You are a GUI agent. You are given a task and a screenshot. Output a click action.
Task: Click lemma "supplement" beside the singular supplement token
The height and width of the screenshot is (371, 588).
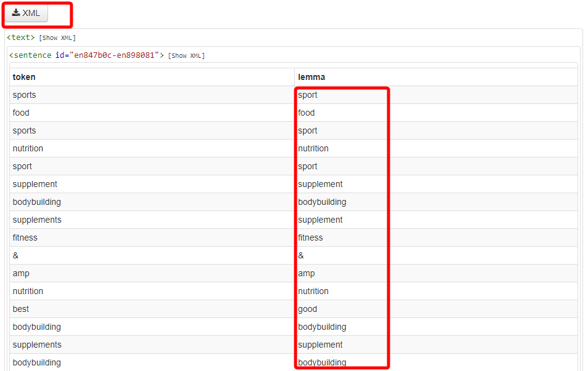436,185
